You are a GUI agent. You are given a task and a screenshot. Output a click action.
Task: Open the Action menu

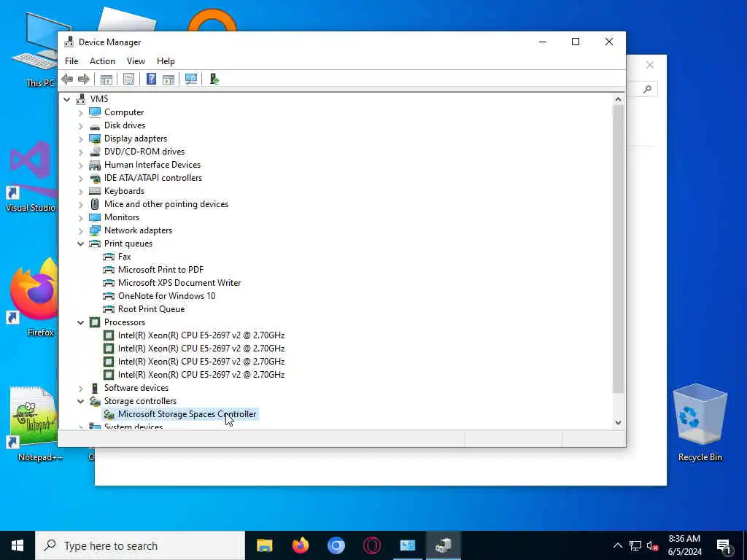click(x=102, y=61)
